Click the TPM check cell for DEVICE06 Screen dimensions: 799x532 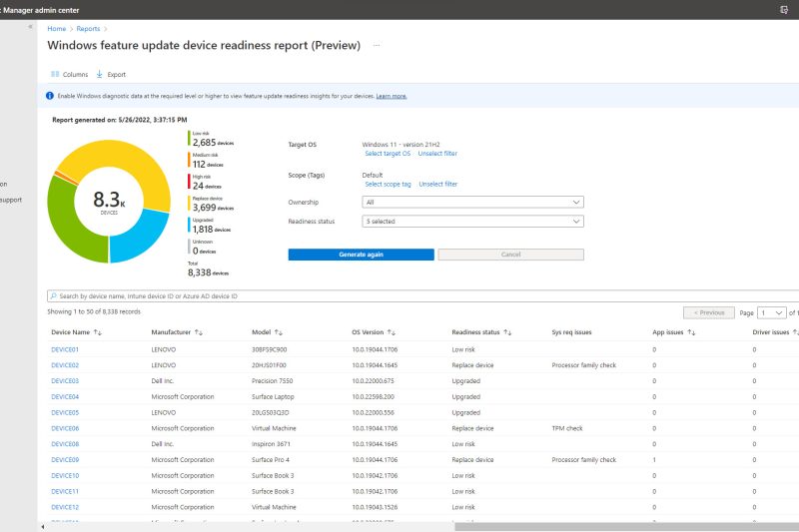pyautogui.click(x=567, y=428)
